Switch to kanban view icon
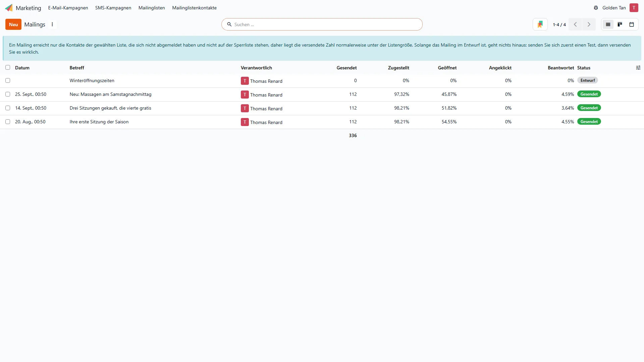644x362 pixels. pyautogui.click(x=620, y=24)
